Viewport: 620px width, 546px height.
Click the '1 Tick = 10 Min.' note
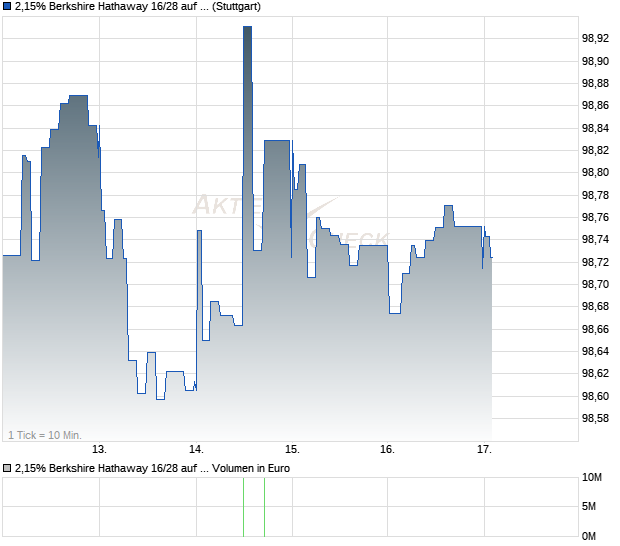(x=45, y=435)
